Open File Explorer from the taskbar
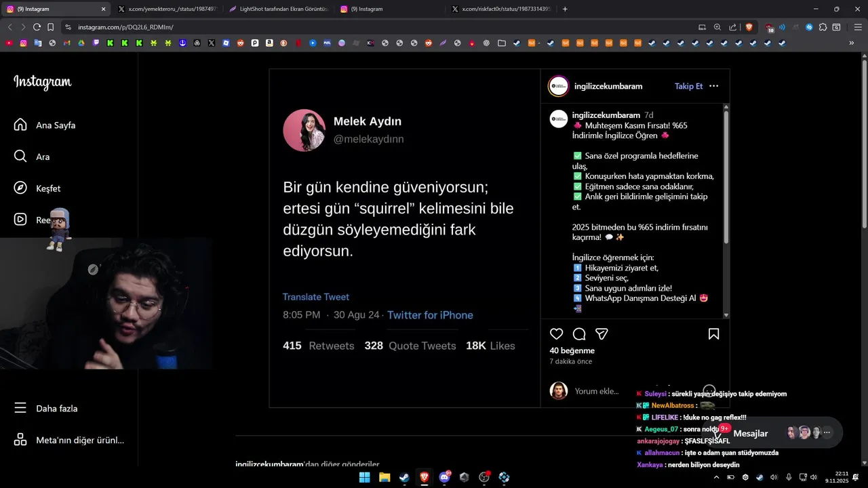868x488 pixels. tap(384, 477)
